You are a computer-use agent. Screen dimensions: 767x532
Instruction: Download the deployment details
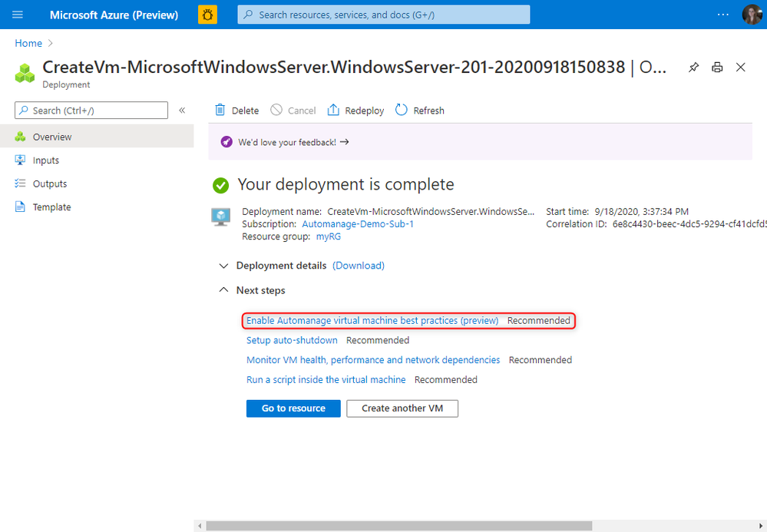pyautogui.click(x=359, y=266)
